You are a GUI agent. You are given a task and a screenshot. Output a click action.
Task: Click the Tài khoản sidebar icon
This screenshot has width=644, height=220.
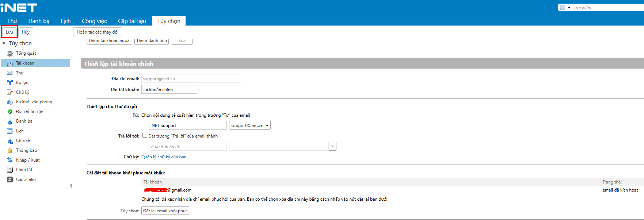coord(10,63)
